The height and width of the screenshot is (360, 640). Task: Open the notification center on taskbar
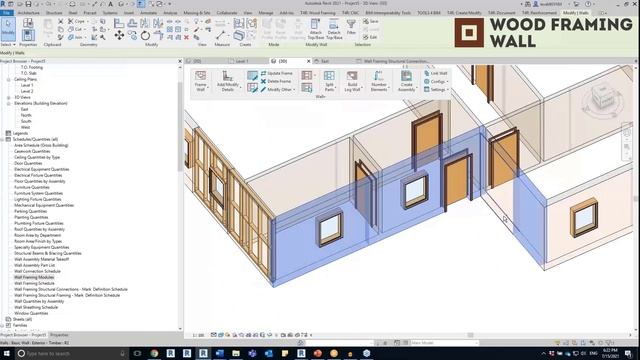pos(629,353)
